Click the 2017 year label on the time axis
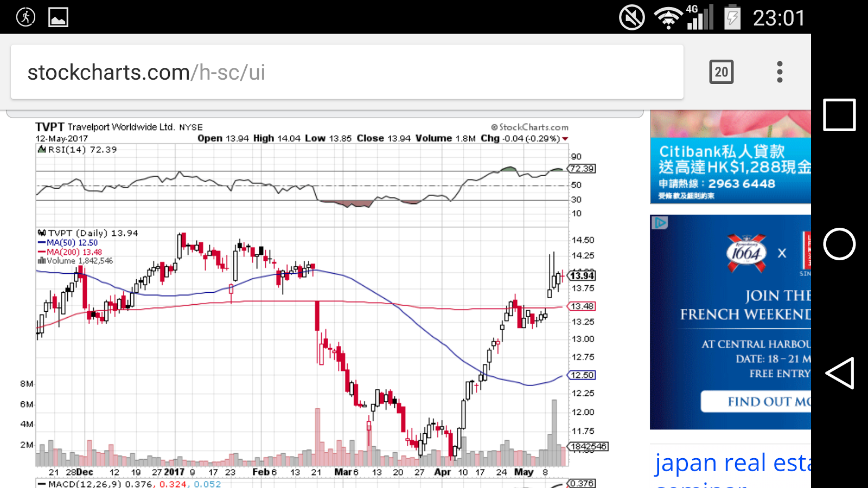The image size is (868, 488). click(x=174, y=472)
